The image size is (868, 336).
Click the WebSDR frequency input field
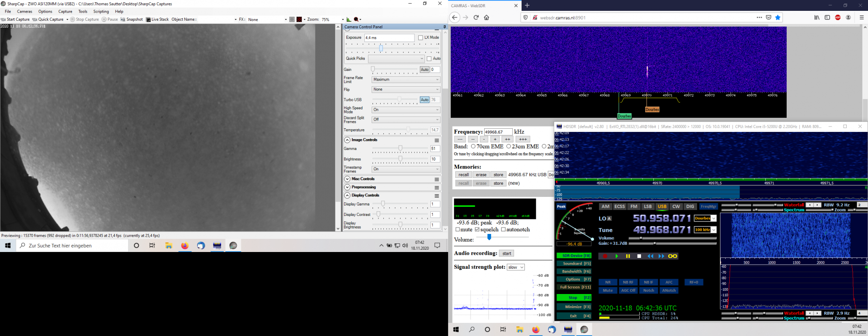[x=498, y=132]
